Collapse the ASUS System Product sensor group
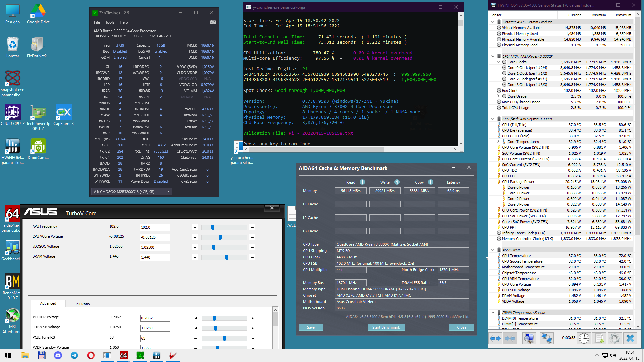The height and width of the screenshot is (362, 644). tap(493, 22)
